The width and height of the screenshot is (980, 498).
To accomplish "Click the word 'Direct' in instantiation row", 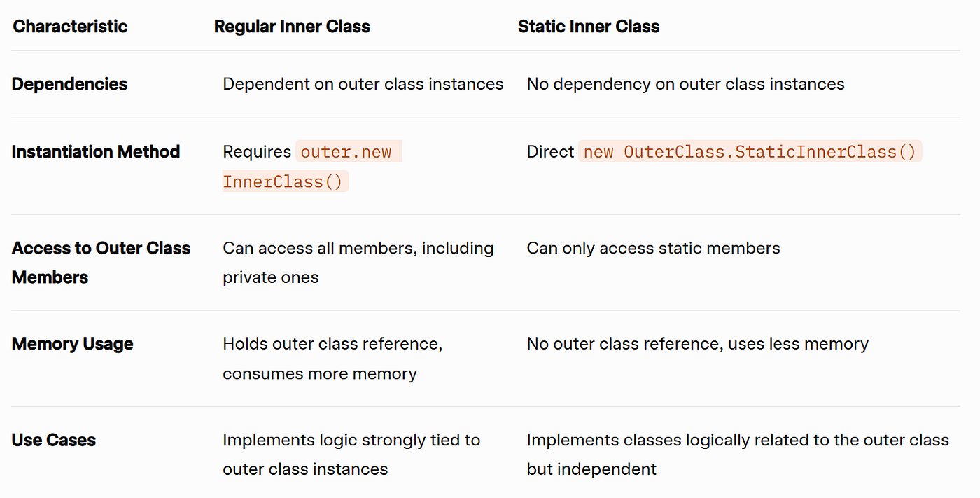I will [x=550, y=152].
